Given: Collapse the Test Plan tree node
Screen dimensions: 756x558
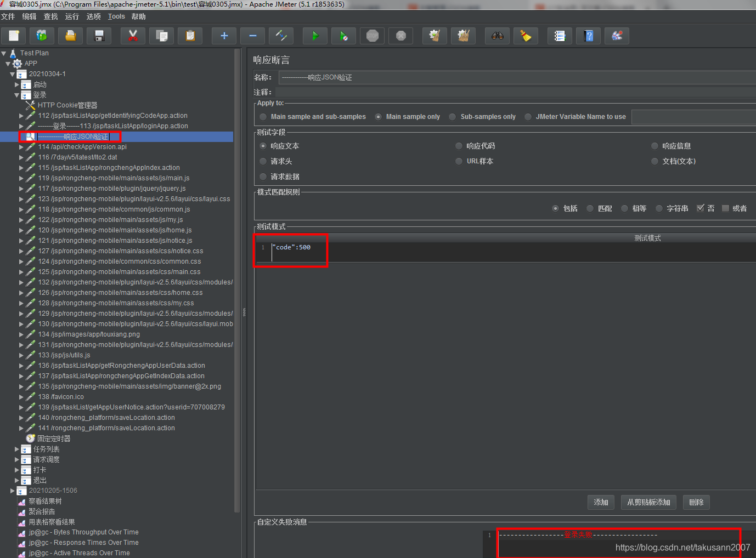Looking at the screenshot, I should tap(4, 53).
